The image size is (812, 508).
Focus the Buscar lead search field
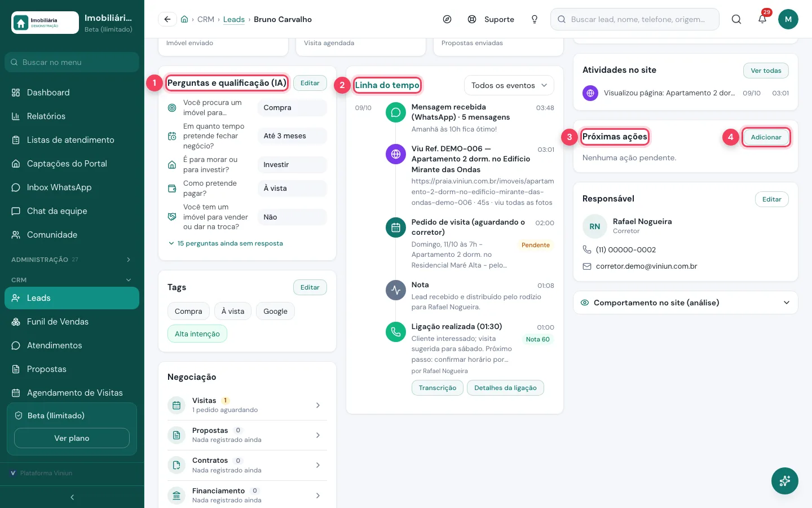[x=635, y=19]
